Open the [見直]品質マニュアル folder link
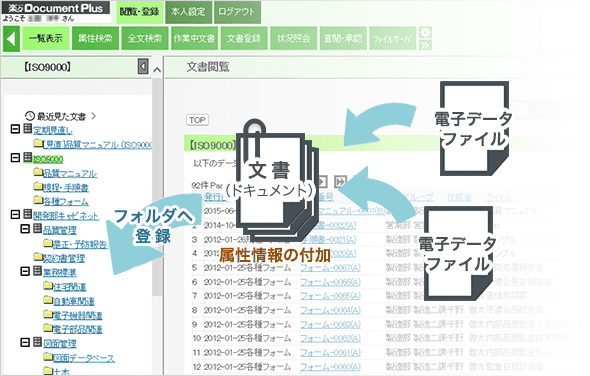 tap(97, 145)
